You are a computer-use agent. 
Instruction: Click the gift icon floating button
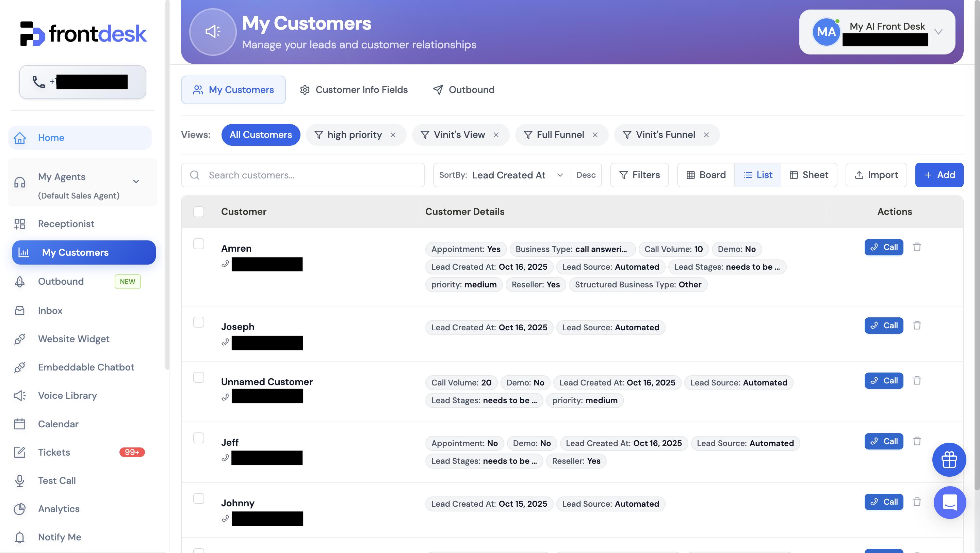click(949, 459)
